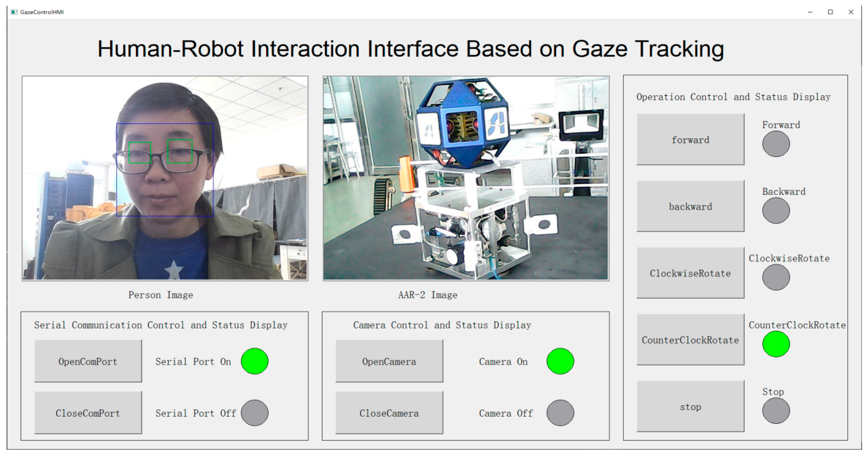Image resolution: width=868 pixels, height=457 pixels.
Task: Click the GazeControlHMI title bar icon
Action: pos(14,12)
